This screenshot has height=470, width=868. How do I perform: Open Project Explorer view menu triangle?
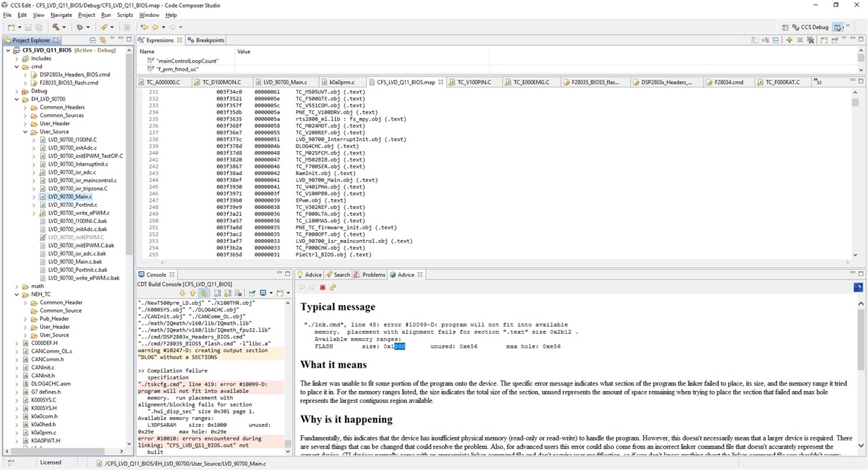(112, 38)
